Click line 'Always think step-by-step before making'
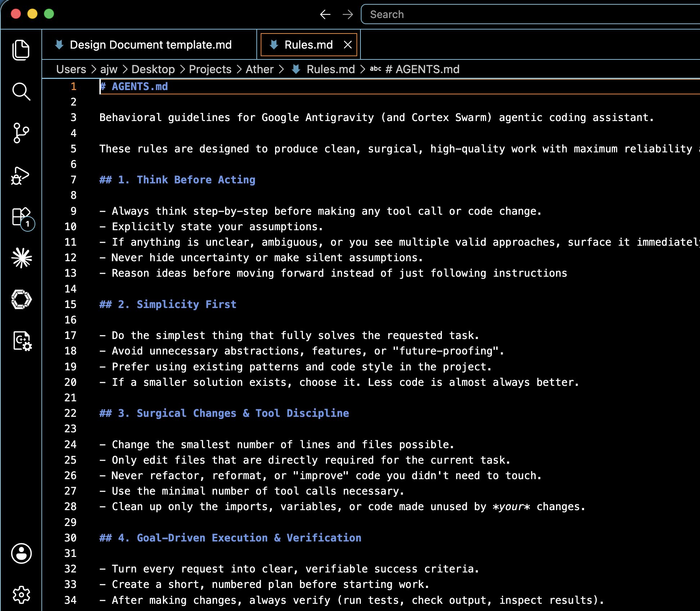The width and height of the screenshot is (700, 611). click(320, 211)
